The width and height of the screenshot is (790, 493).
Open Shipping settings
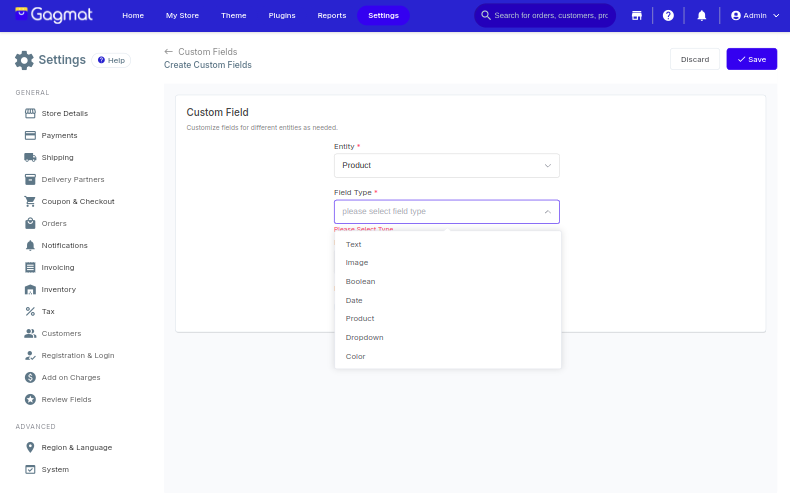[57, 158]
